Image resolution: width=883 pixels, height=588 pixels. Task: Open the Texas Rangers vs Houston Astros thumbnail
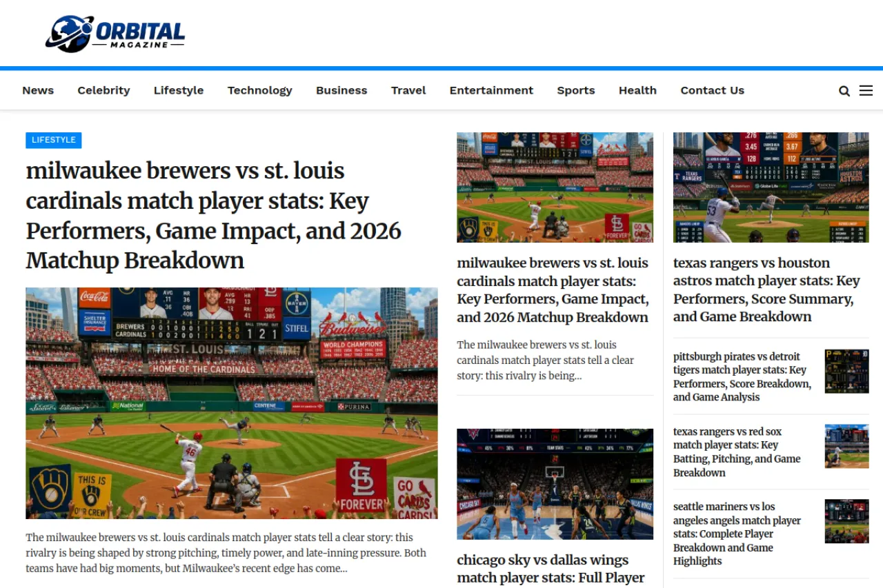(771, 187)
